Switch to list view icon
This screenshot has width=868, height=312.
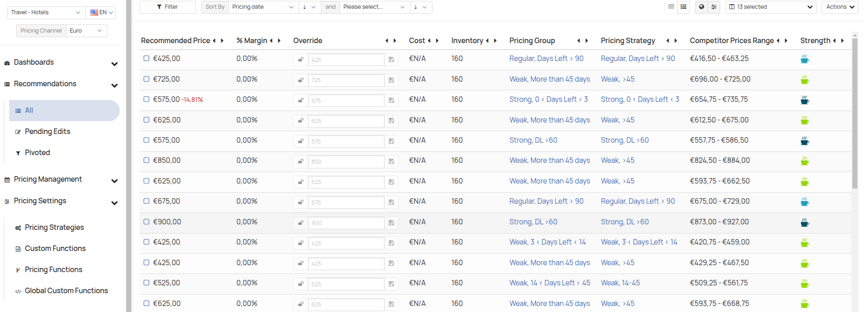click(683, 7)
